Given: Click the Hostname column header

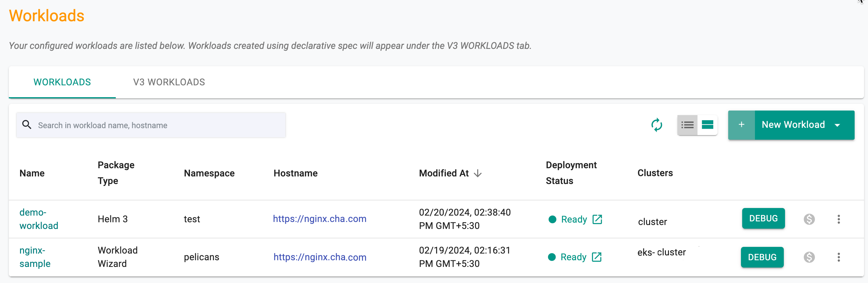Looking at the screenshot, I should 295,173.
